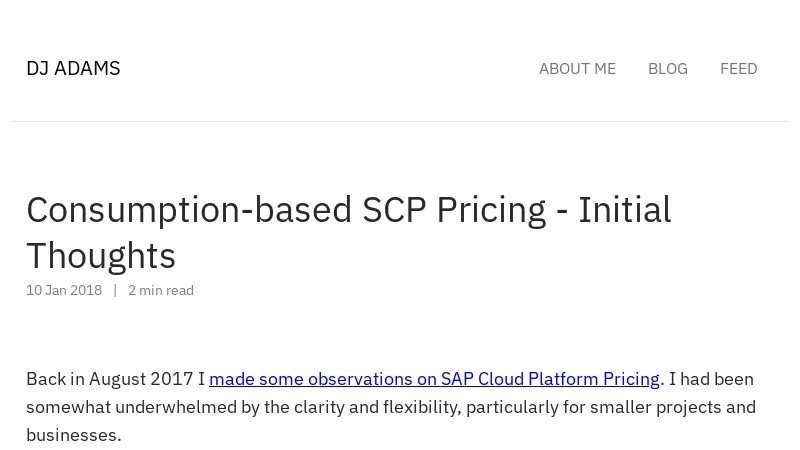Click the word businesses ending the paragraph
This screenshot has height=450, width=800.
point(72,435)
